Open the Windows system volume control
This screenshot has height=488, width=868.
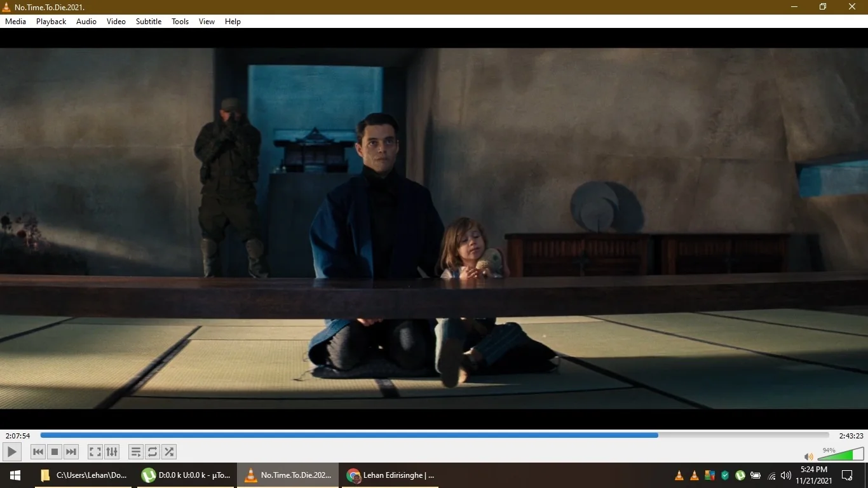pyautogui.click(x=786, y=475)
